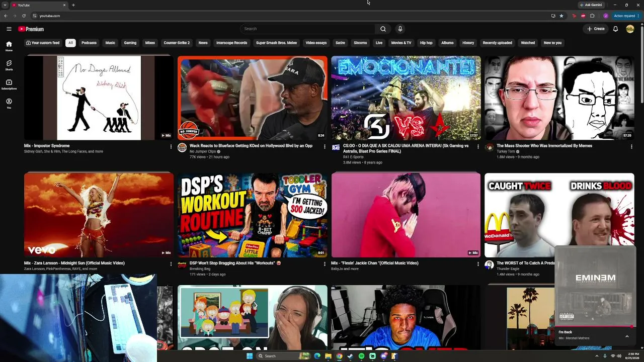Open Spotify from the taskbar
This screenshot has height=362, width=644.
(361, 356)
